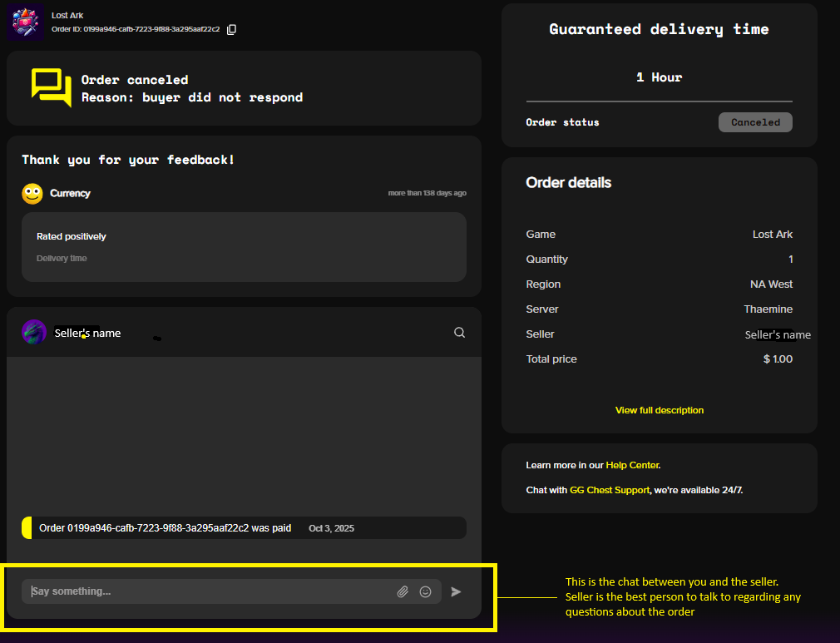
Task: Open the Help Center link
Action: point(632,465)
